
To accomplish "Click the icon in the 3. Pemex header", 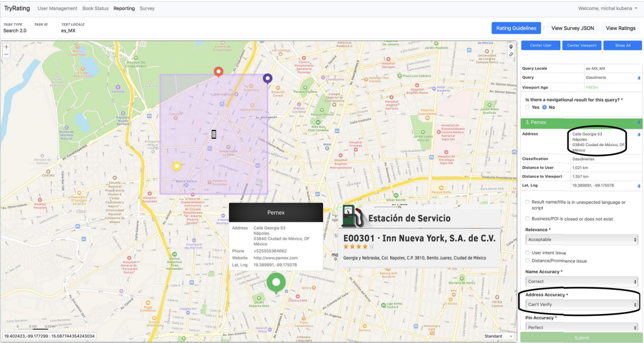I will click(638, 122).
